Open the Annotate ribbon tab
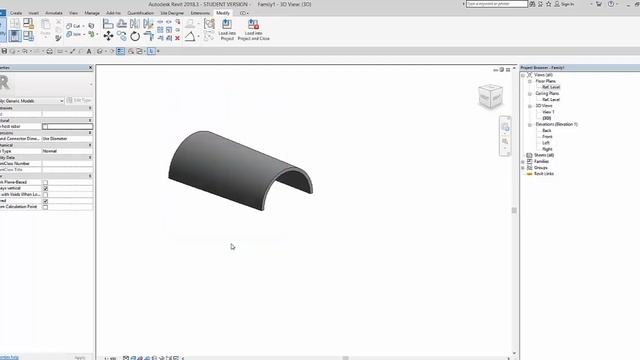 54,13
